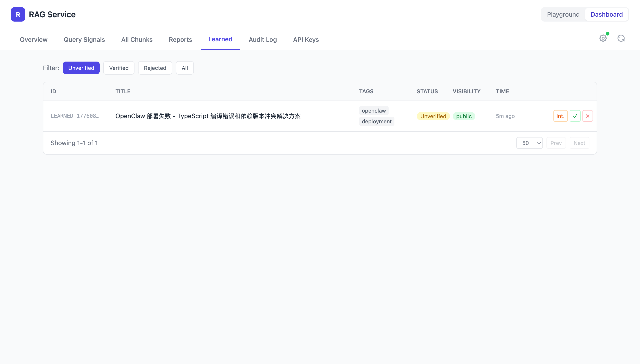The height and width of the screenshot is (364, 640).
Task: Open the Query Signals tab
Action: pyautogui.click(x=84, y=40)
